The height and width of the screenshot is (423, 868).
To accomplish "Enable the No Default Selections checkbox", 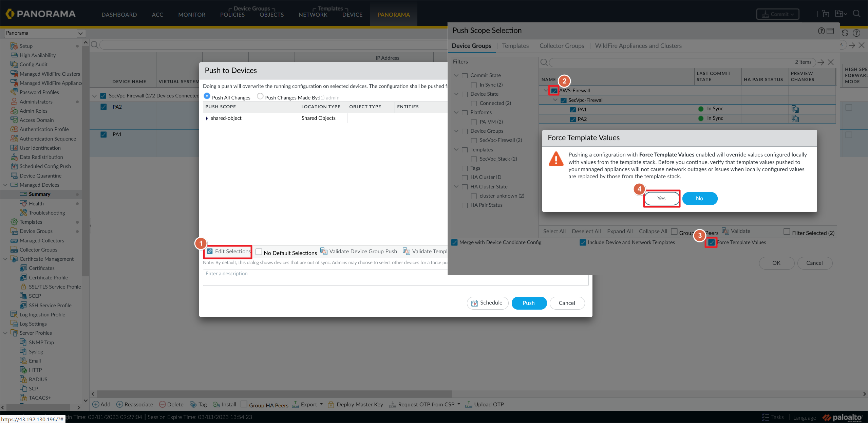I will 259,252.
